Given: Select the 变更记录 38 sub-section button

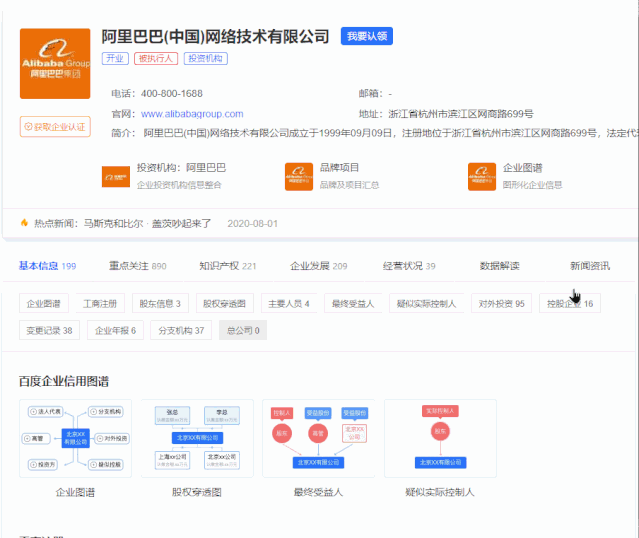Looking at the screenshot, I should pyautogui.click(x=49, y=331).
